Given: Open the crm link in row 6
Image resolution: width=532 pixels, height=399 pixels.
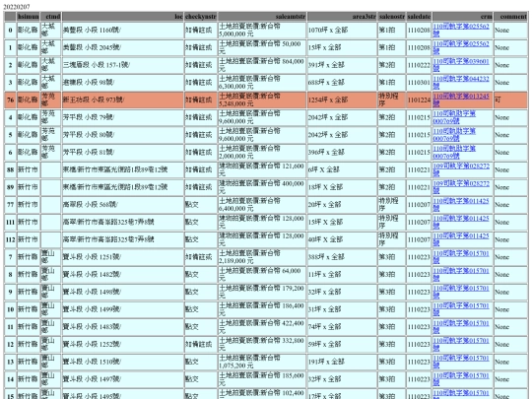Looking at the screenshot, I should click(x=454, y=153).
